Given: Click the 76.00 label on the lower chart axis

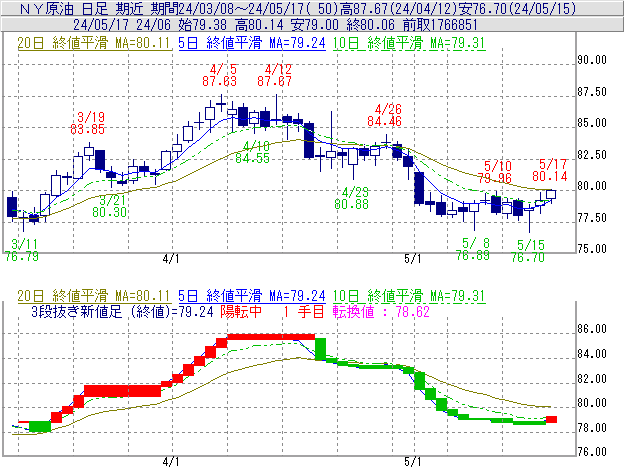Looking at the screenshot, I should 592,452.
